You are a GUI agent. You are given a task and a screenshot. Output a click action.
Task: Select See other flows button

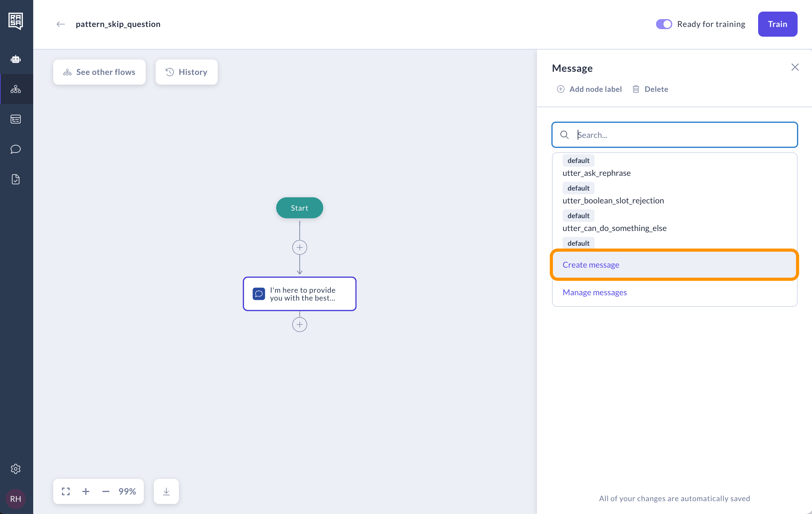tap(99, 72)
